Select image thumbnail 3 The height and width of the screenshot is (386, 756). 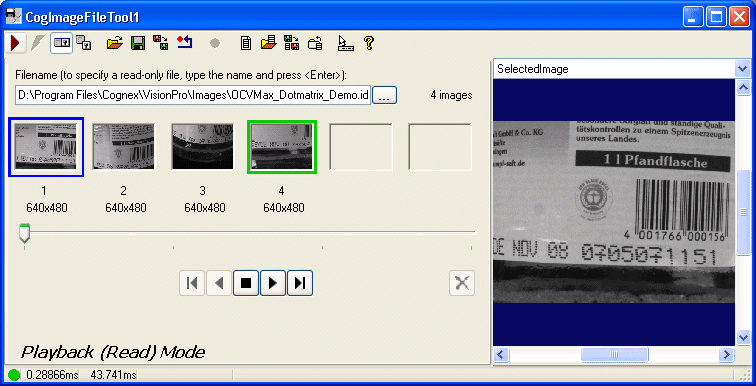202,146
